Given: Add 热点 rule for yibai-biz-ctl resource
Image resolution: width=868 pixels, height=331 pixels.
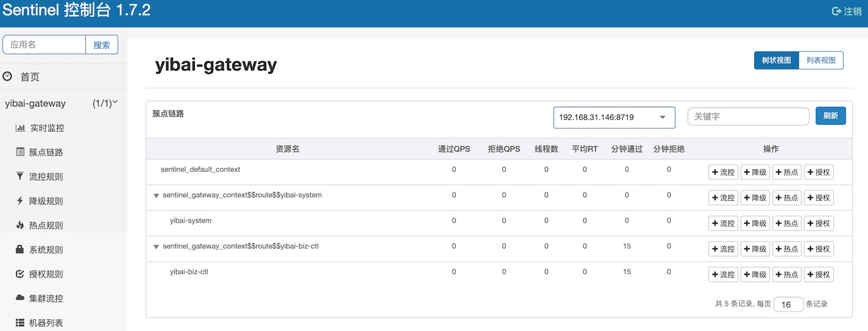Looking at the screenshot, I should pyautogui.click(x=786, y=274).
